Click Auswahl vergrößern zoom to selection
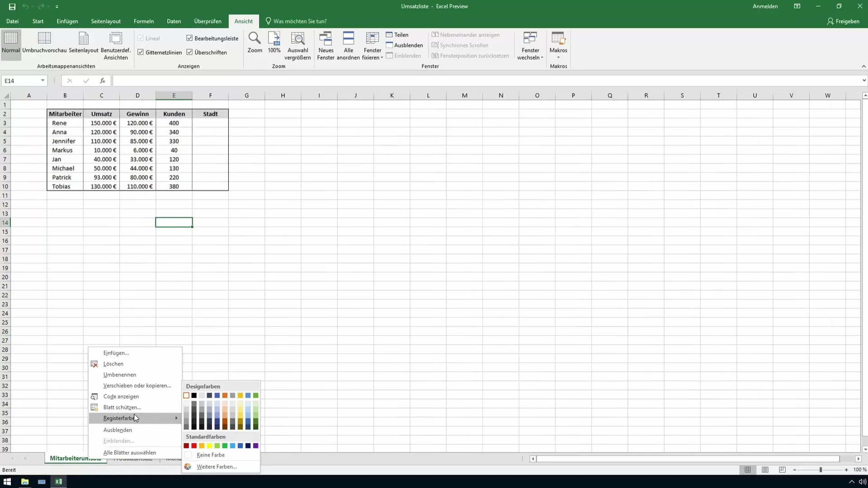The width and height of the screenshot is (868, 488). tap(297, 46)
